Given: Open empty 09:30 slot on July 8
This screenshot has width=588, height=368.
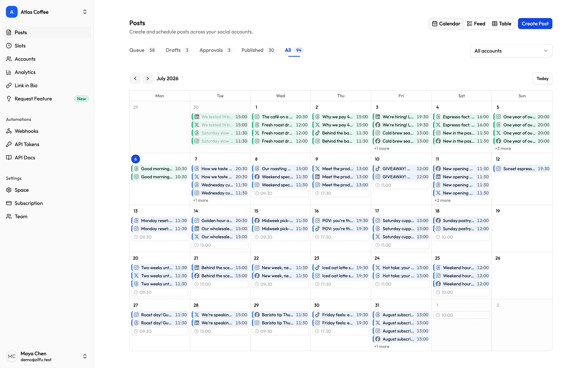Looking at the screenshot, I should [x=280, y=193].
